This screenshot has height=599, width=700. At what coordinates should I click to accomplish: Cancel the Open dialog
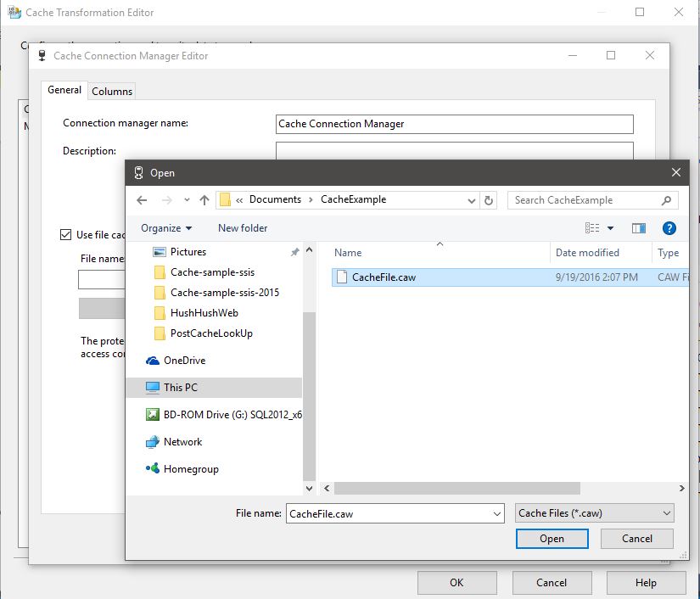click(x=637, y=539)
